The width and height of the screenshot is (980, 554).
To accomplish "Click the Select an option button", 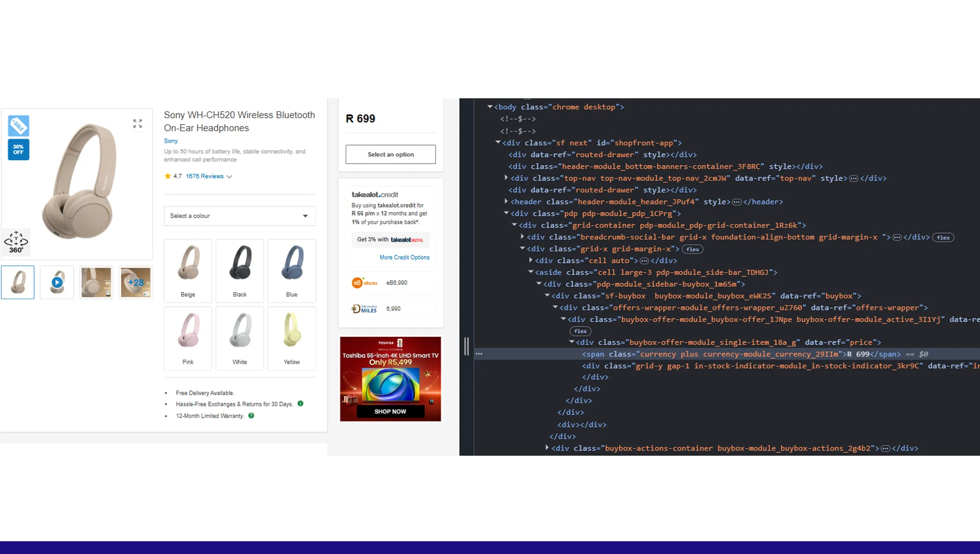I will click(390, 154).
